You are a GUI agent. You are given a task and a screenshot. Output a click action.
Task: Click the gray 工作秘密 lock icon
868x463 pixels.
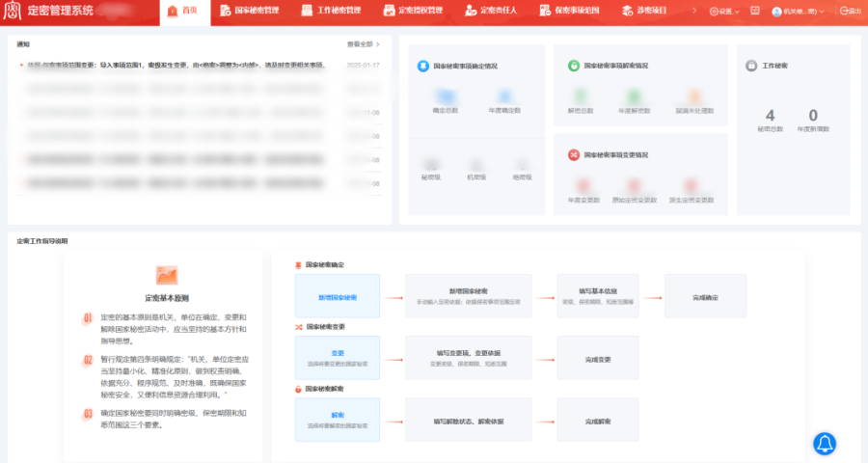coord(751,66)
